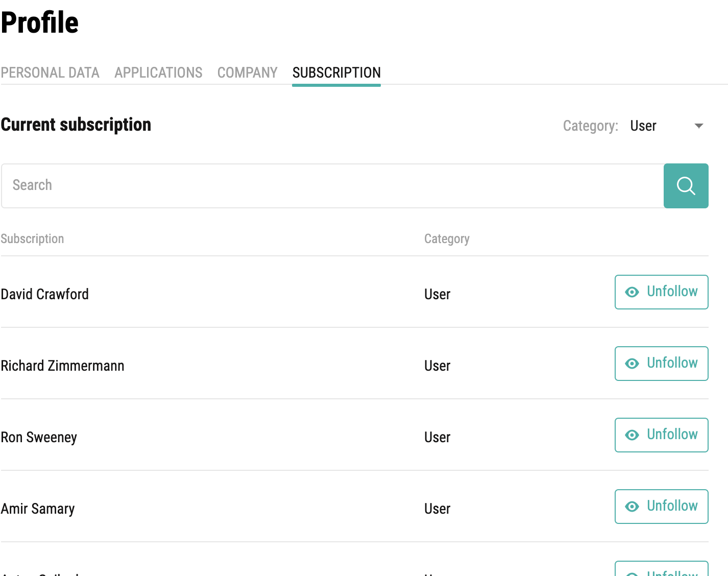The height and width of the screenshot is (576, 728).
Task: Open the Category dropdown showing User
Action: [667, 126]
